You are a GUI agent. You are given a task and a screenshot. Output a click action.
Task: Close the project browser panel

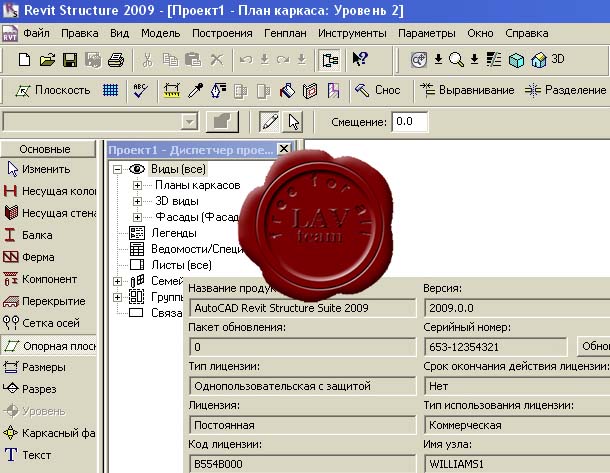point(284,149)
